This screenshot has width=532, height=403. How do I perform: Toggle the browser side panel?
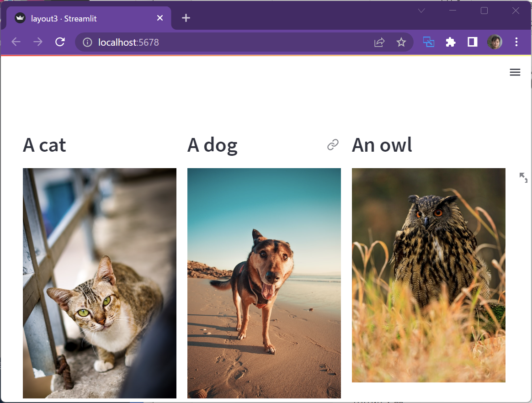[x=473, y=42]
